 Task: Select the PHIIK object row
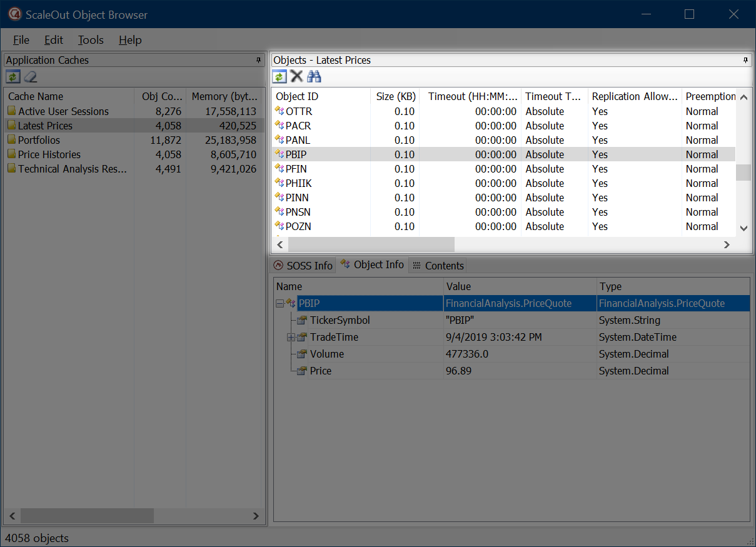click(x=298, y=183)
